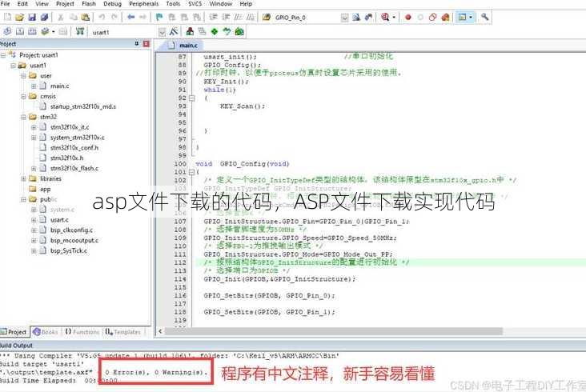Click the Save All icon
This screenshot has width=586, height=392.
(x=44, y=17)
